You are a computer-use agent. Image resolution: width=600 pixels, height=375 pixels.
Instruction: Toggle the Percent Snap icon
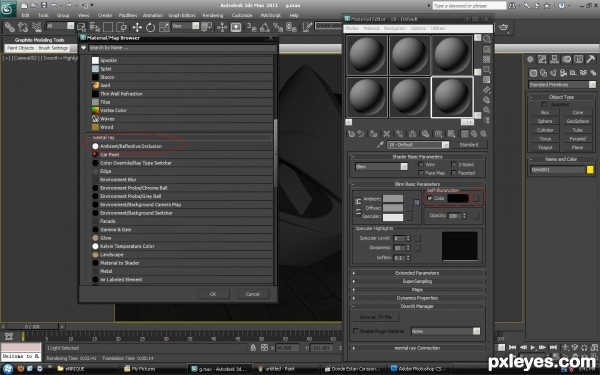pyautogui.click(x=278, y=27)
